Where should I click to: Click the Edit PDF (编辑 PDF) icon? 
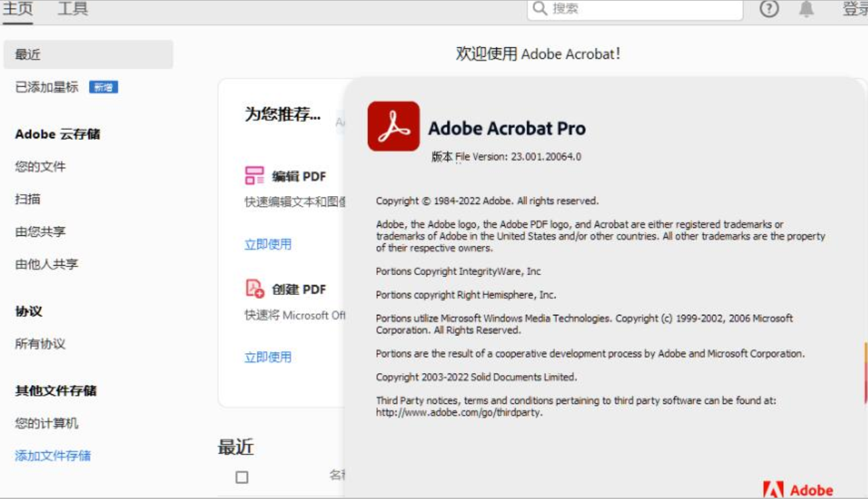pyautogui.click(x=255, y=176)
